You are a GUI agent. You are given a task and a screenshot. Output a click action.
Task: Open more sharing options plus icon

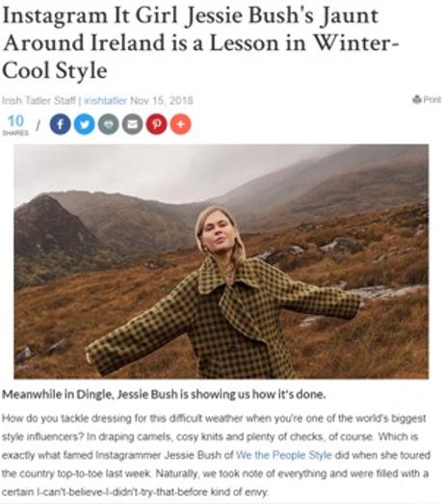click(x=180, y=124)
